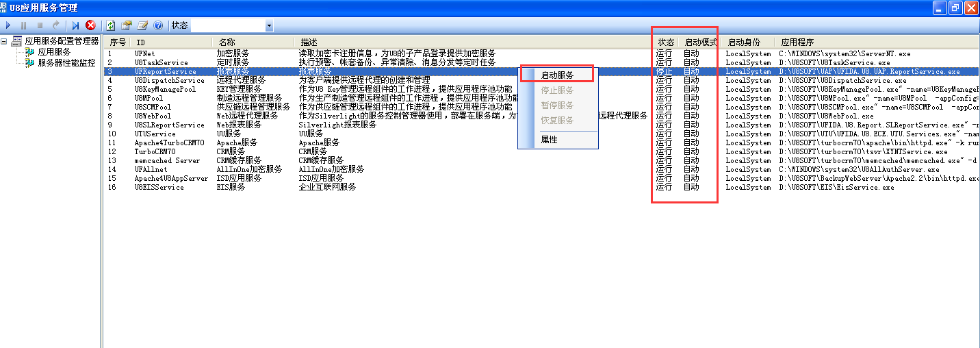Select the UFNet service row

click(x=542, y=53)
